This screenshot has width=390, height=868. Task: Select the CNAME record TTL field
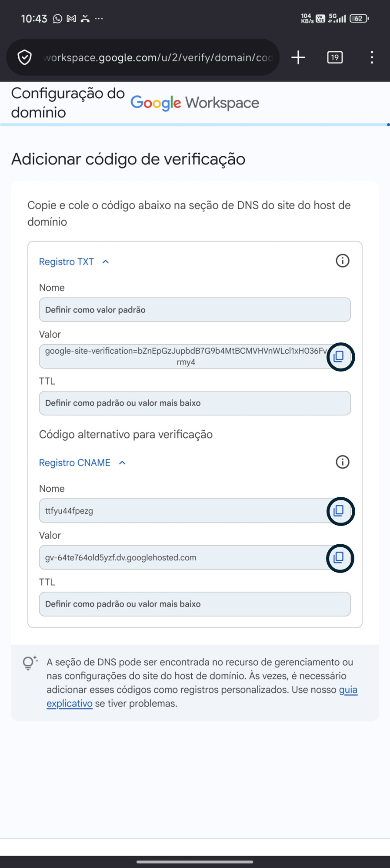195,604
